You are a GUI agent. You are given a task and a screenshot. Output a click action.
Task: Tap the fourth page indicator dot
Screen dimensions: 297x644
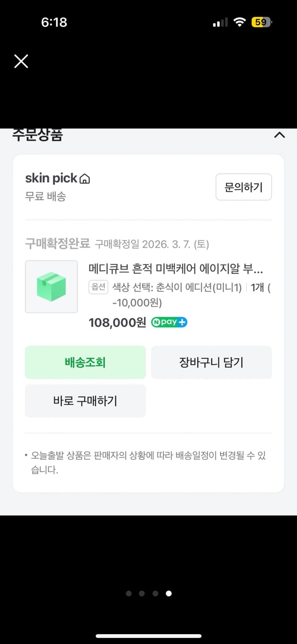pos(169,593)
